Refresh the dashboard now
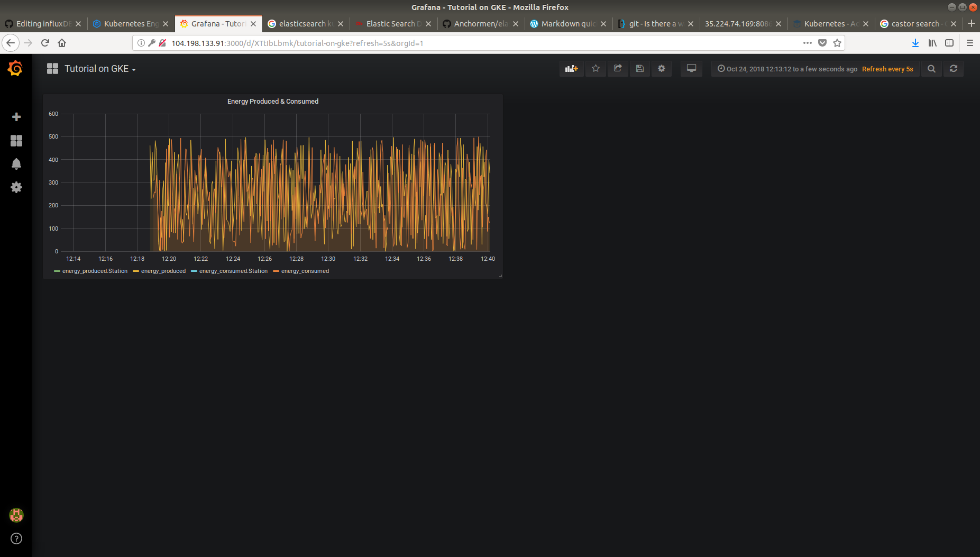 pyautogui.click(x=954, y=69)
